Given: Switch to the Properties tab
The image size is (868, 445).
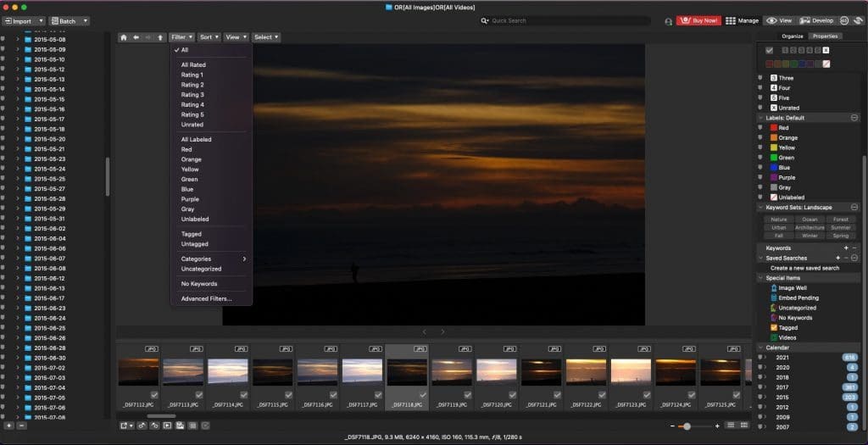Looking at the screenshot, I should [824, 36].
